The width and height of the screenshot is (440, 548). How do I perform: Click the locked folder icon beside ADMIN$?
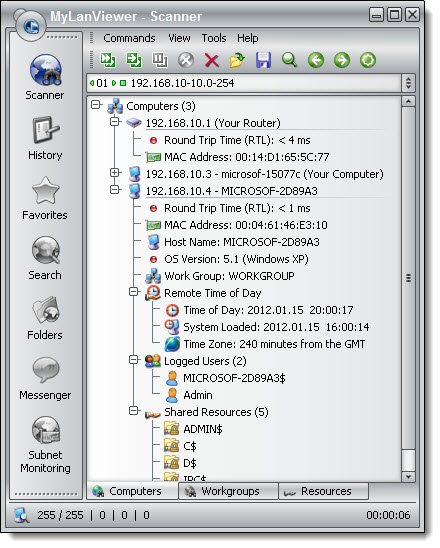pos(172,429)
